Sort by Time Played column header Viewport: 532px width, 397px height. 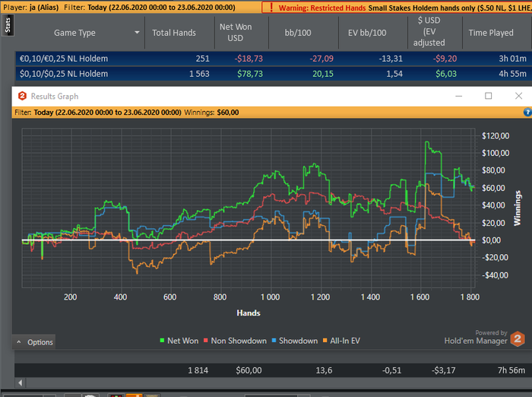click(x=491, y=33)
